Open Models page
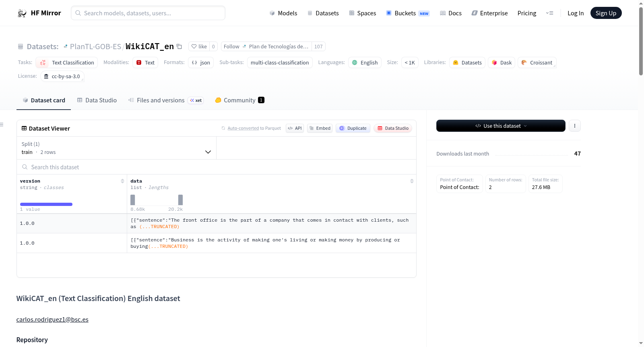Image resolution: width=644 pixels, height=347 pixels. [x=283, y=13]
